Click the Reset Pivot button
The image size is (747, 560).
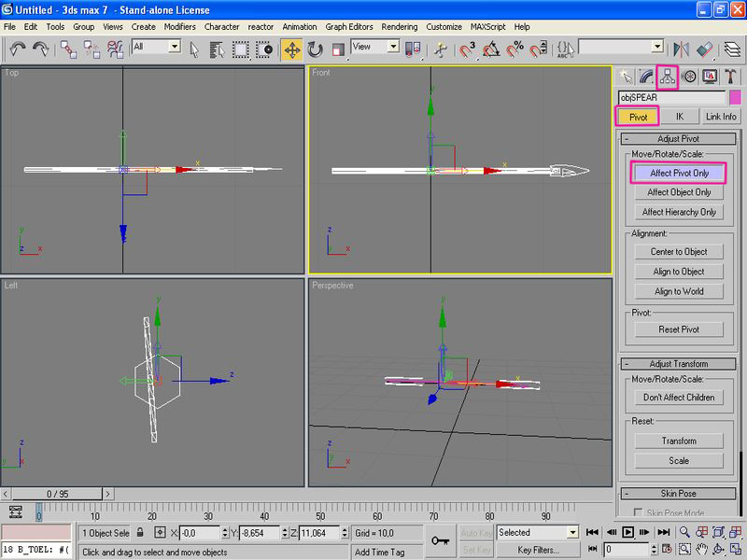(679, 329)
